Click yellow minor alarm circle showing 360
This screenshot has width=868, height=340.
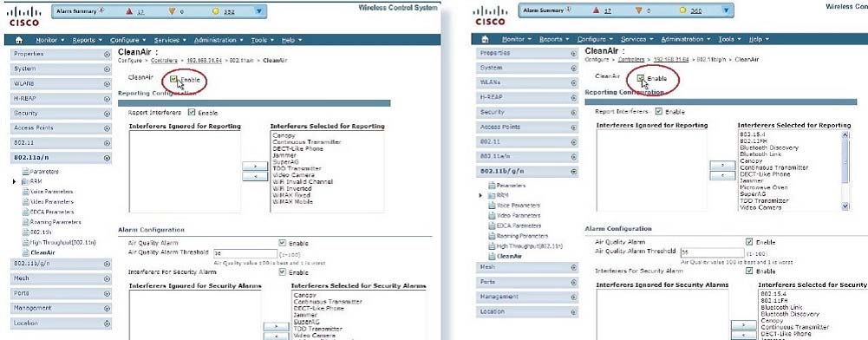click(x=682, y=10)
